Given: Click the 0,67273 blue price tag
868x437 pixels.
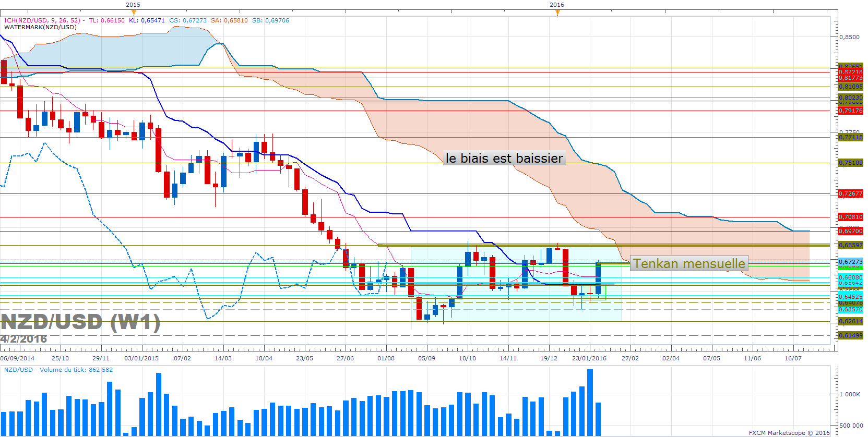Looking at the screenshot, I should [851, 262].
